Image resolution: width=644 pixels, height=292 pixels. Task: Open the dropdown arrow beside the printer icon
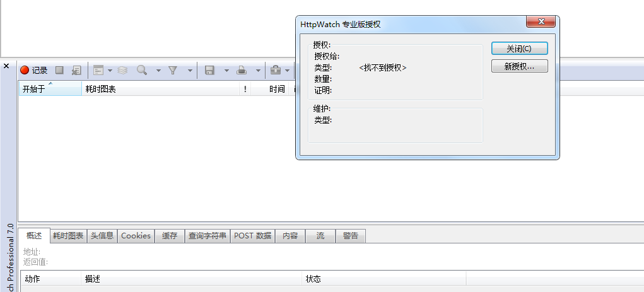pyautogui.click(x=259, y=71)
